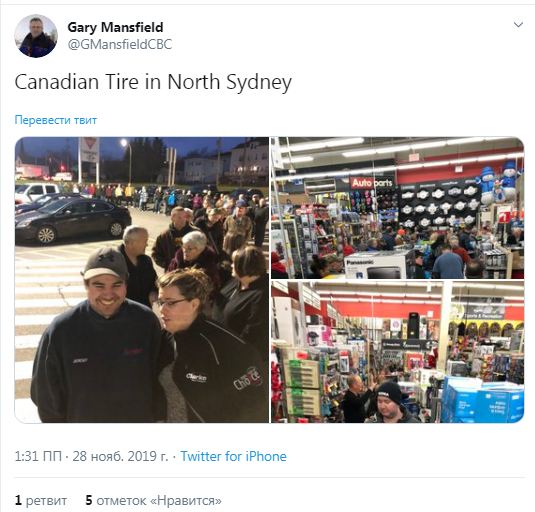View the 5 отметок «Нравится» list
Viewport: 535px width, 512px height.
153,500
